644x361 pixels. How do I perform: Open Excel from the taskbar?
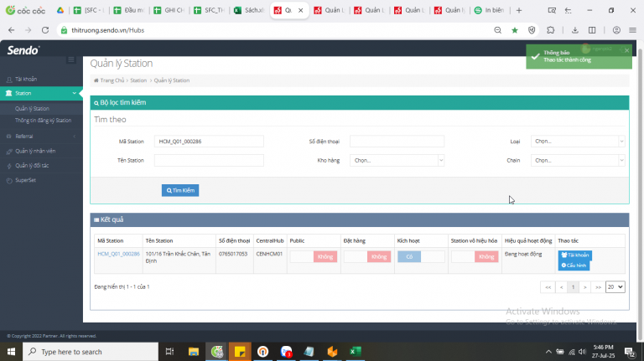355,352
